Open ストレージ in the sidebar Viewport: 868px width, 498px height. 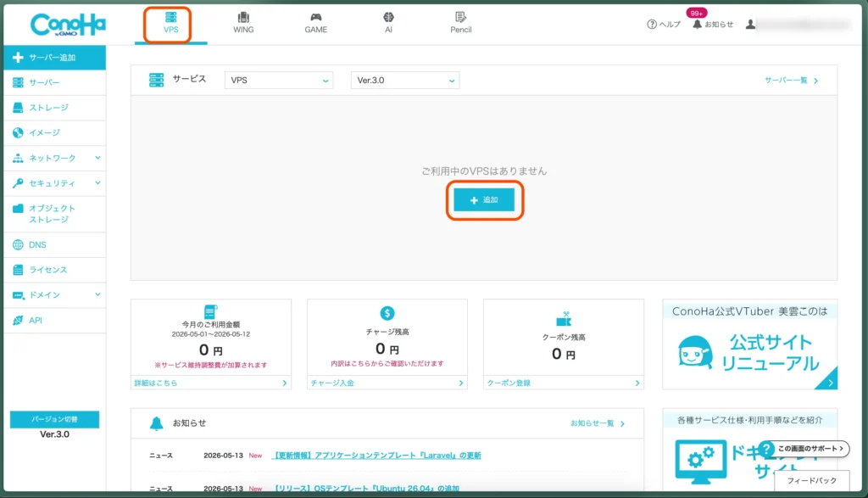click(54, 108)
